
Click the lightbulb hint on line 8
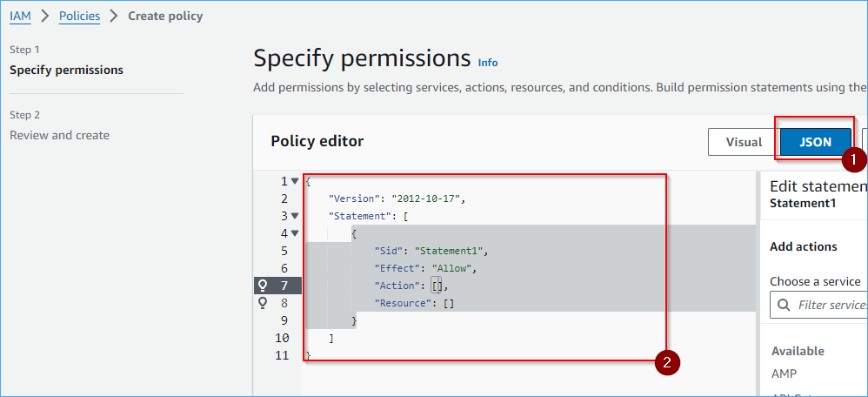pos(263,303)
